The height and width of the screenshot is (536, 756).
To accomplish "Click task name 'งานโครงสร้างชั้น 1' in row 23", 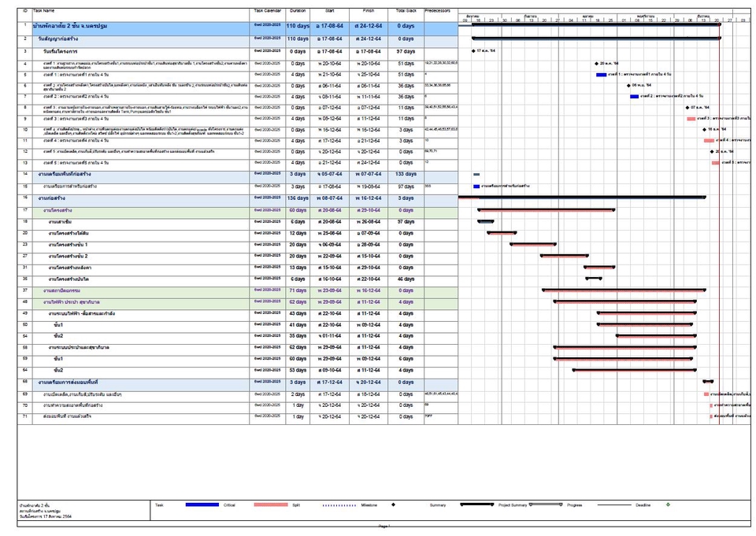I will 68,245.
